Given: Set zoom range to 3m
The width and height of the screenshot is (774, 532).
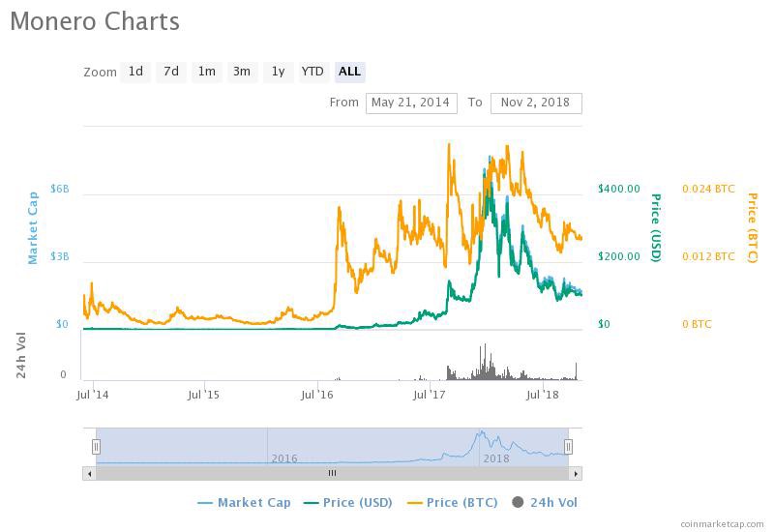Looking at the screenshot, I should click(242, 72).
